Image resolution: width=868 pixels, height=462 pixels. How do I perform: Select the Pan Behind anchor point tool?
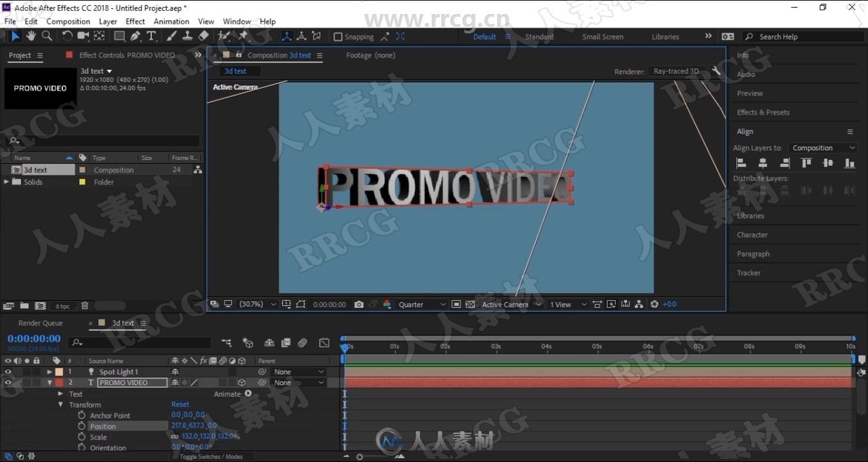[x=99, y=36]
